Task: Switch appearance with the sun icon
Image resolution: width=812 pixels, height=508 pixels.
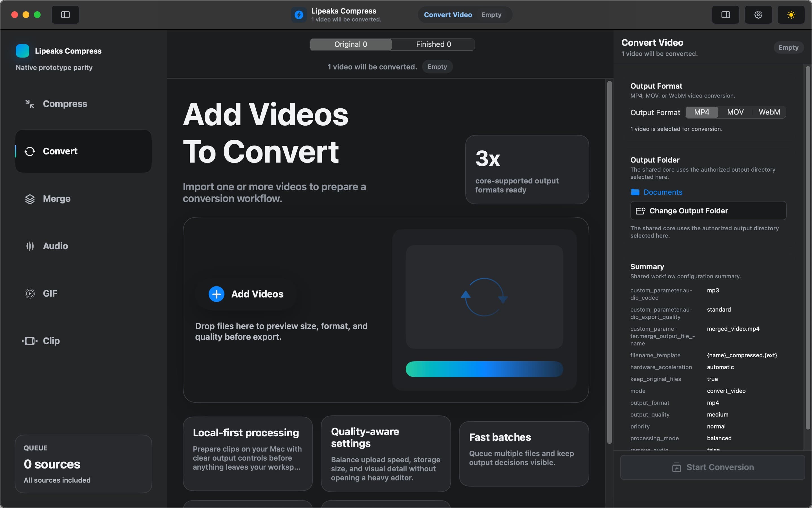Action: click(791, 15)
